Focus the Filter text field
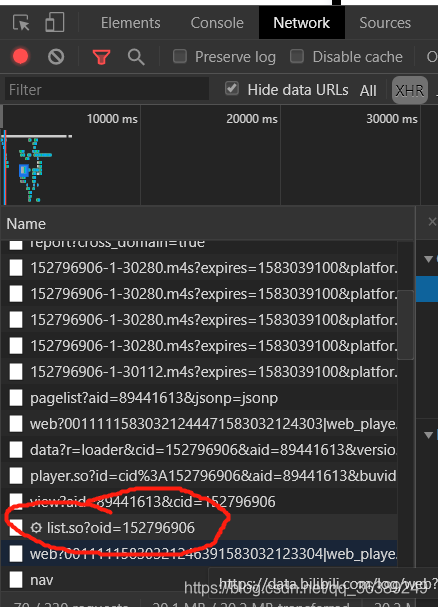Image resolution: width=438 pixels, height=607 pixels. (x=107, y=89)
